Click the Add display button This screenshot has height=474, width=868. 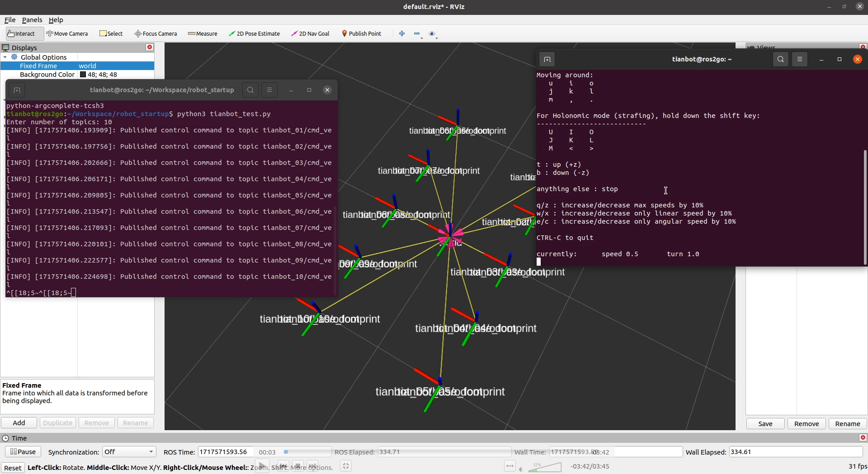click(19, 422)
